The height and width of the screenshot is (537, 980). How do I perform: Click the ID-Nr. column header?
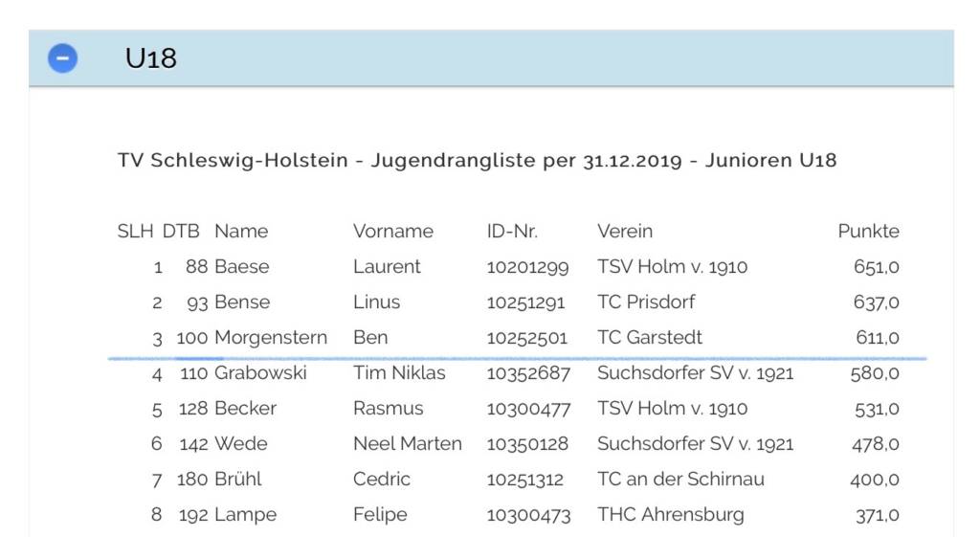point(513,232)
